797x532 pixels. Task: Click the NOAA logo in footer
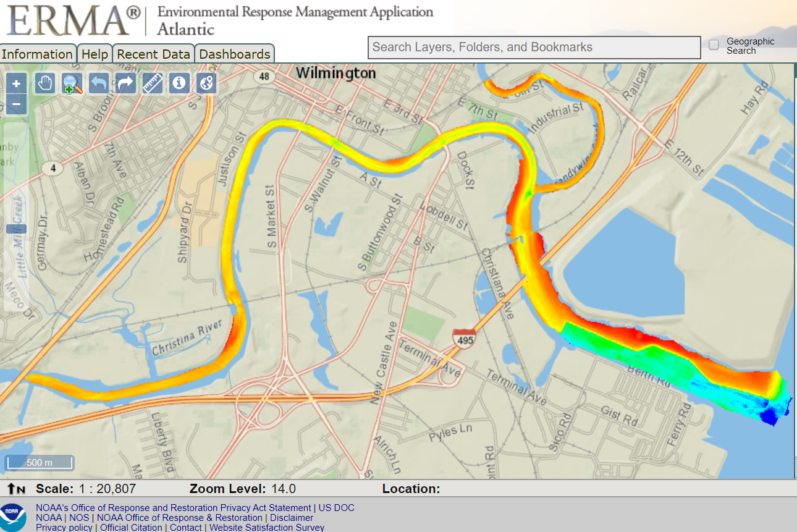click(13, 518)
